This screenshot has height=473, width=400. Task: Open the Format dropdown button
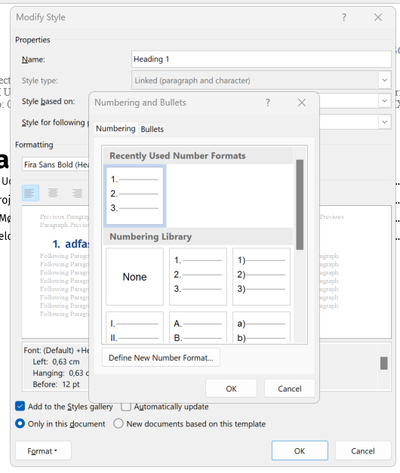pyautogui.click(x=43, y=451)
